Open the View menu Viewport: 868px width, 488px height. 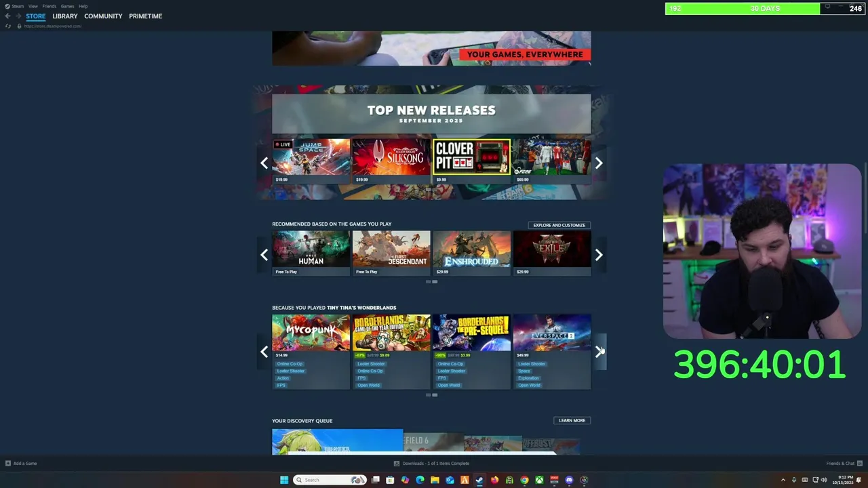[33, 6]
